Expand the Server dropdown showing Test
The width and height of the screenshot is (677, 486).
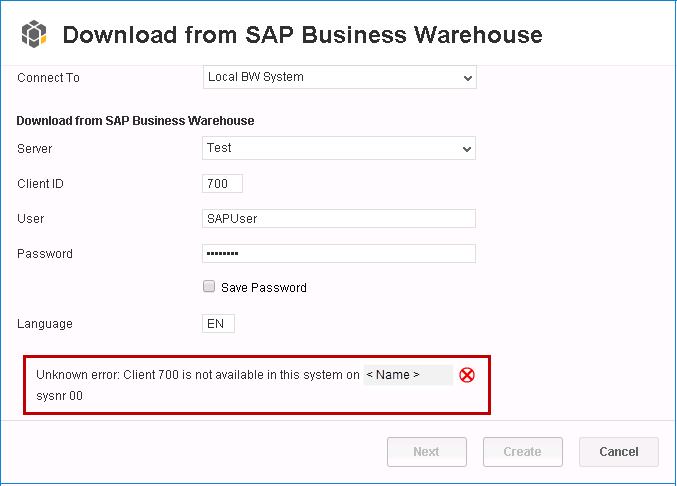click(x=339, y=148)
